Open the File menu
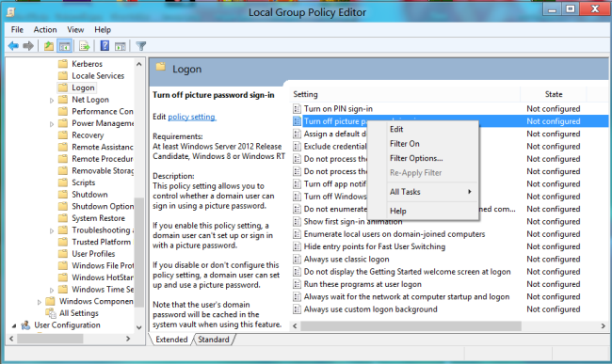Screen dimensions: 612x364 17,29
